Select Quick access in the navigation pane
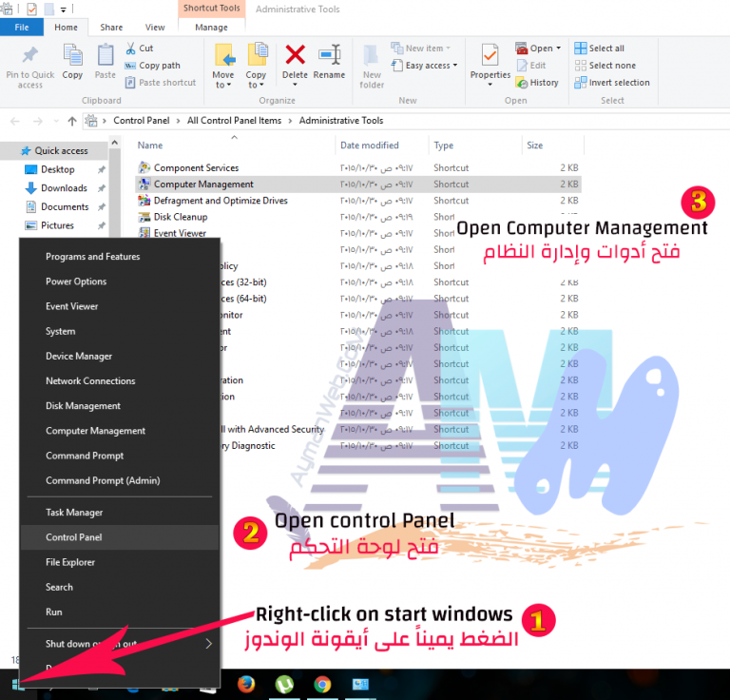The image size is (730, 700). point(55,151)
